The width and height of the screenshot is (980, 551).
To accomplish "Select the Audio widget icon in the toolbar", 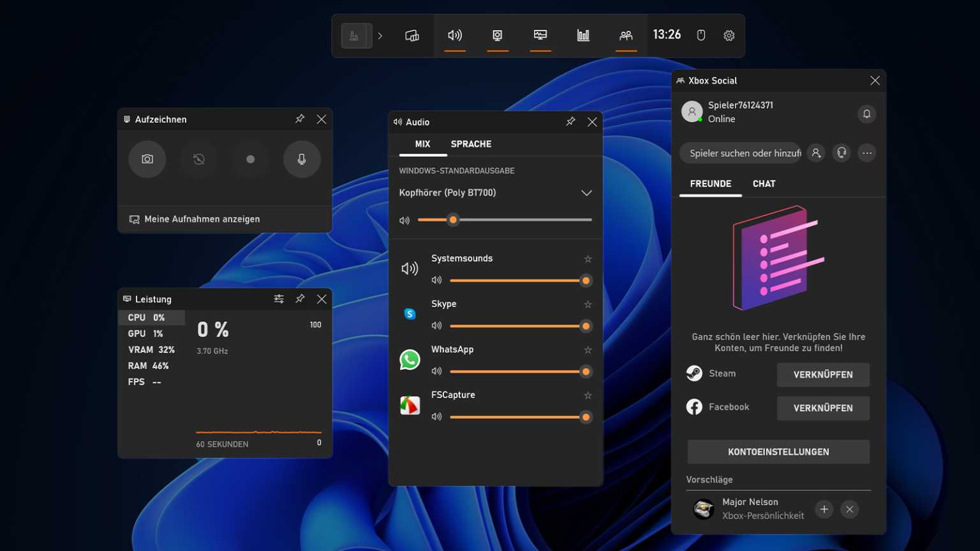I will tap(454, 36).
